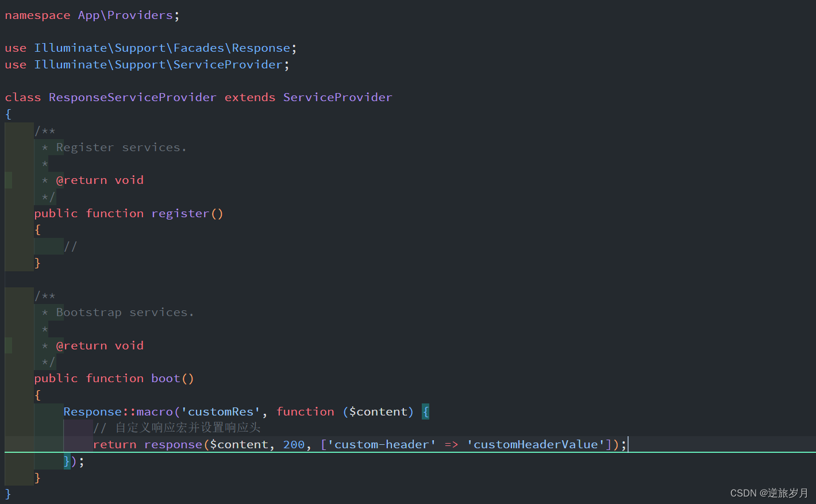Click the 'ResponseServiceProvider' class name
The height and width of the screenshot is (504, 816).
tap(133, 98)
